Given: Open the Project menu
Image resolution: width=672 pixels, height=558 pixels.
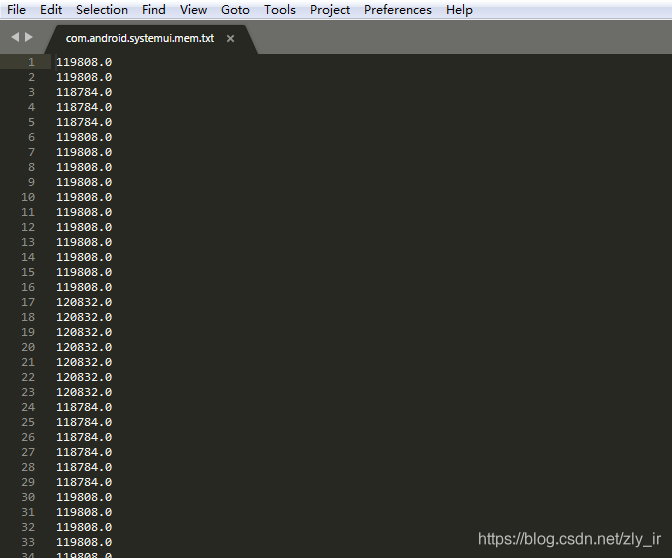Looking at the screenshot, I should point(330,9).
